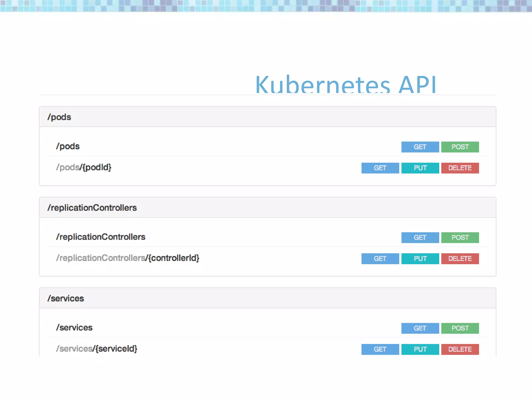Click GET button for /pods endpoint
The width and height of the screenshot is (532, 399).
click(x=420, y=147)
